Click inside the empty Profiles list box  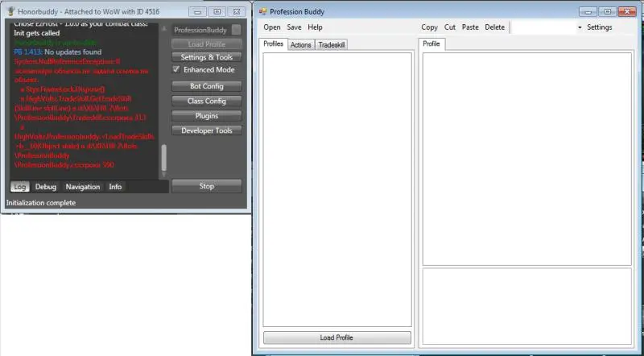tap(337, 189)
